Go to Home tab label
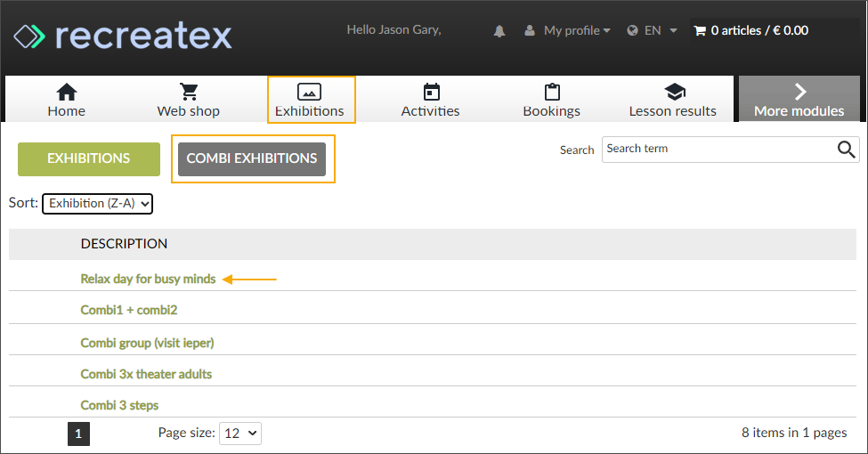The image size is (868, 454). [x=67, y=111]
